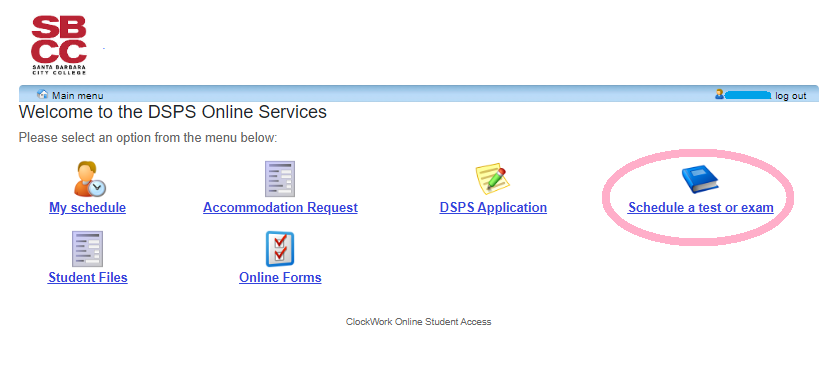
Task: Click the blue book exam icon
Action: click(700, 180)
